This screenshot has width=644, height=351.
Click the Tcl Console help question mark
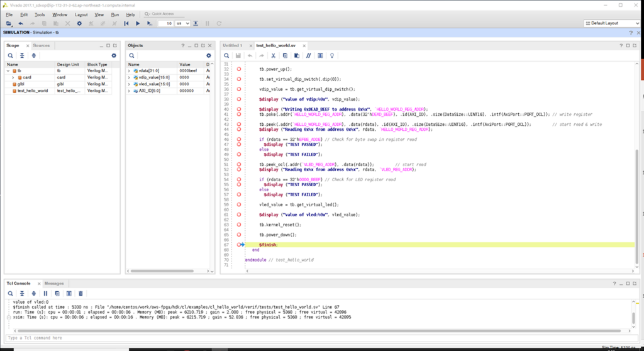coord(614,283)
